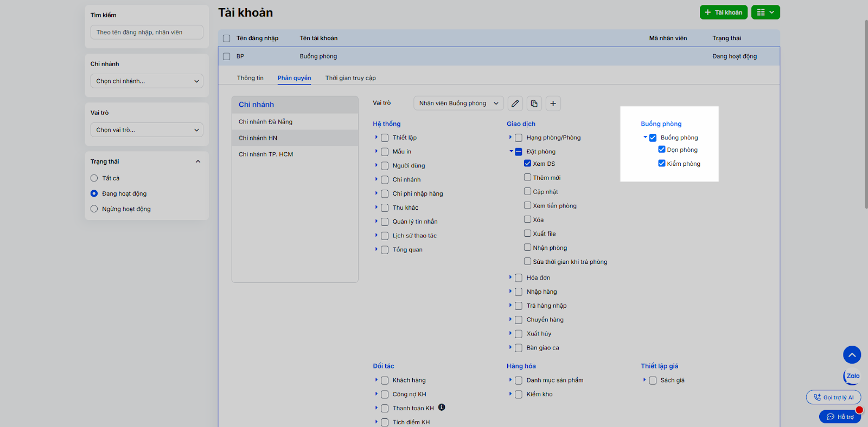
Task: Click the Gọi trợ lý AI button
Action: pyautogui.click(x=833, y=397)
